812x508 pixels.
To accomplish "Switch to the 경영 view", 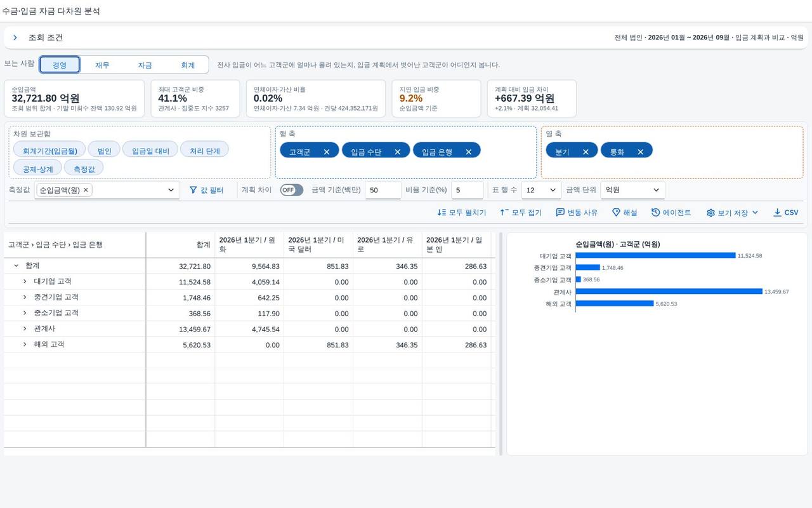I will 60,65.
